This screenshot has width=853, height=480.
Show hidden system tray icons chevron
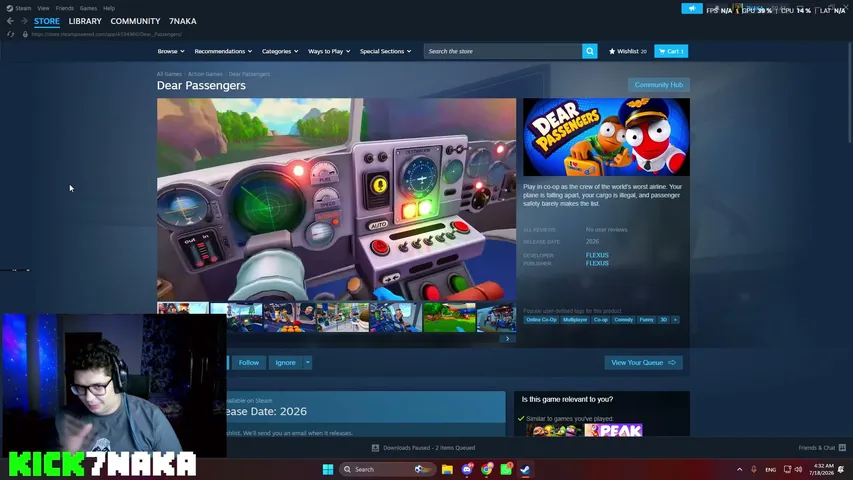click(x=739, y=469)
